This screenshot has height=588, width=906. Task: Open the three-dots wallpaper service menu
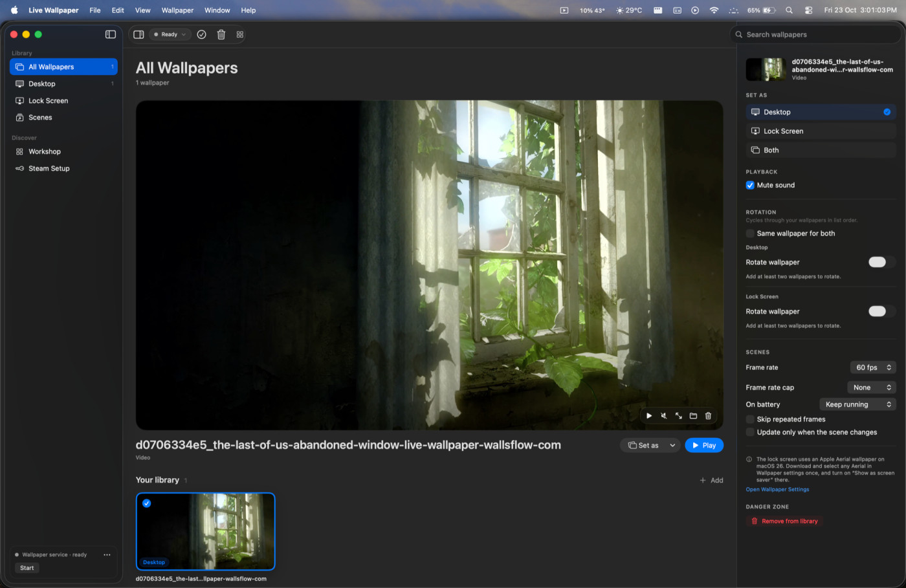pos(107,554)
